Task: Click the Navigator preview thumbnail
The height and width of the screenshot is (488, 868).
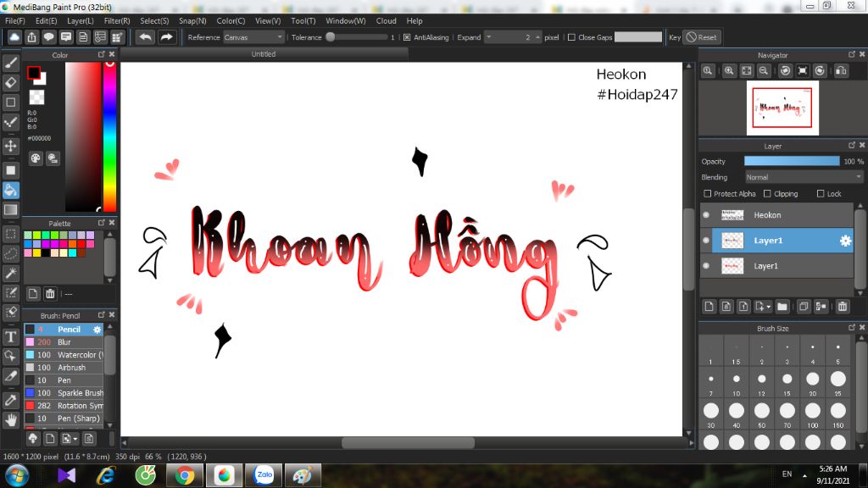Action: (x=782, y=108)
